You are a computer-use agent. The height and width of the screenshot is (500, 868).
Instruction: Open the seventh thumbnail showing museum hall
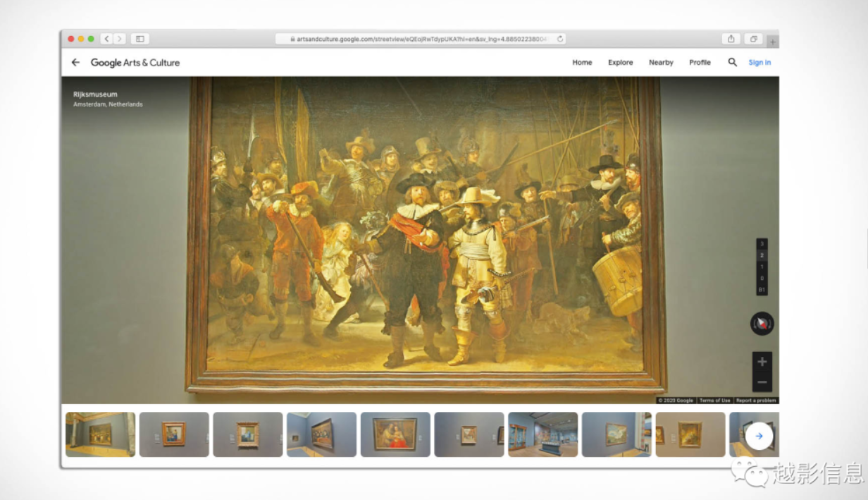click(542, 434)
